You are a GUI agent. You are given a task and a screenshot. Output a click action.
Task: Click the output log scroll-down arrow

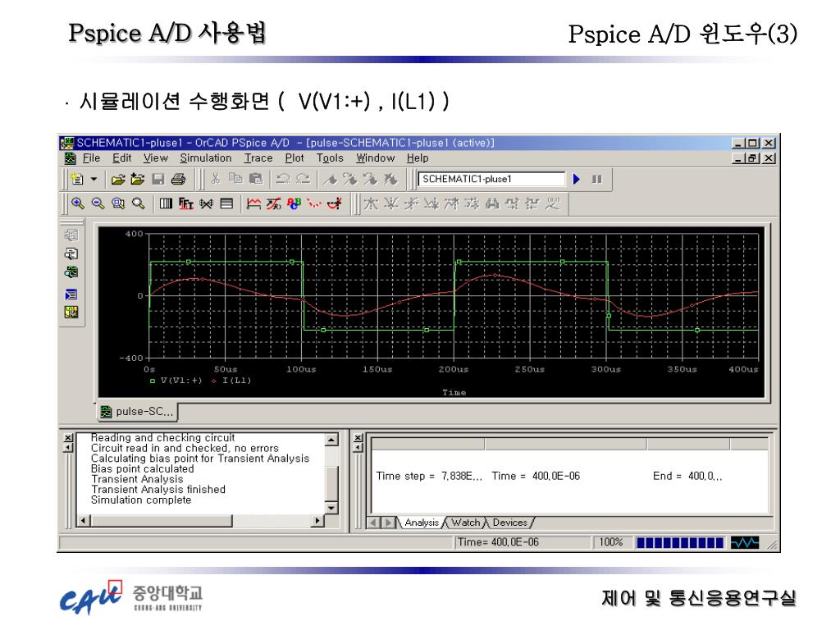click(x=331, y=507)
